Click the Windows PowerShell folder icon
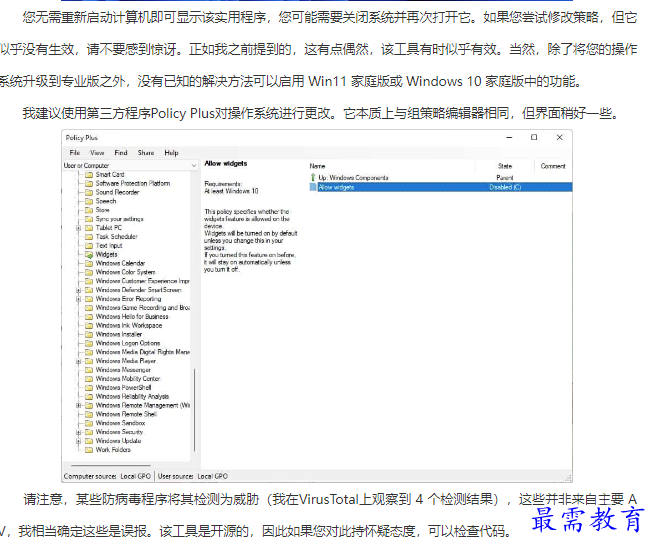Screen dimensions: 653x551 pyautogui.click(x=89, y=387)
